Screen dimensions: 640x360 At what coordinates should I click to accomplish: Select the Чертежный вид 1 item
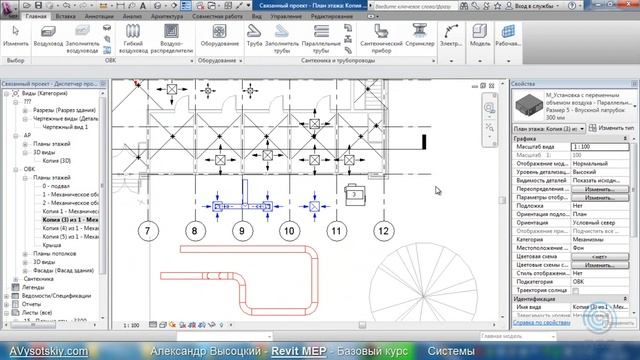click(x=65, y=127)
